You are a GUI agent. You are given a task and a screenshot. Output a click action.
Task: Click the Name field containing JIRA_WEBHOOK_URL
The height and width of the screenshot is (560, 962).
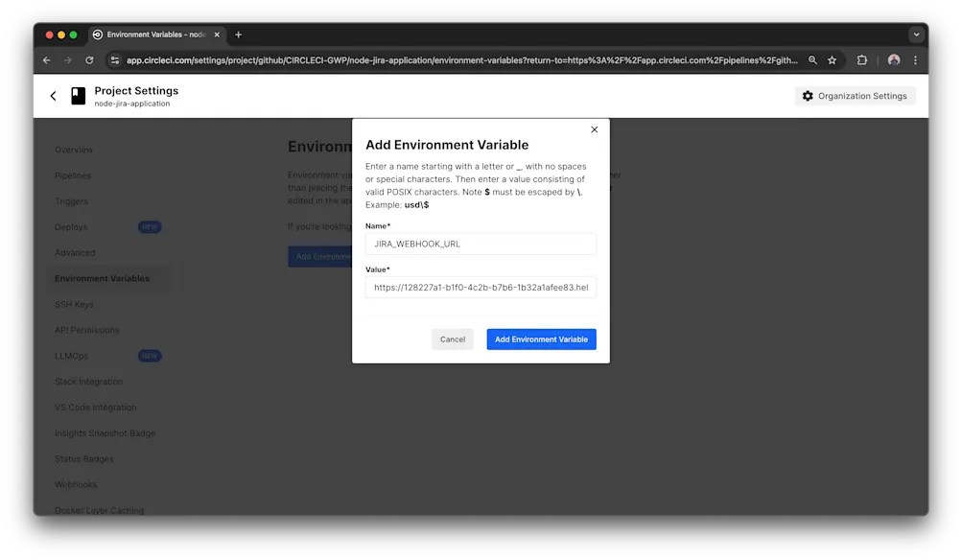pyautogui.click(x=481, y=244)
